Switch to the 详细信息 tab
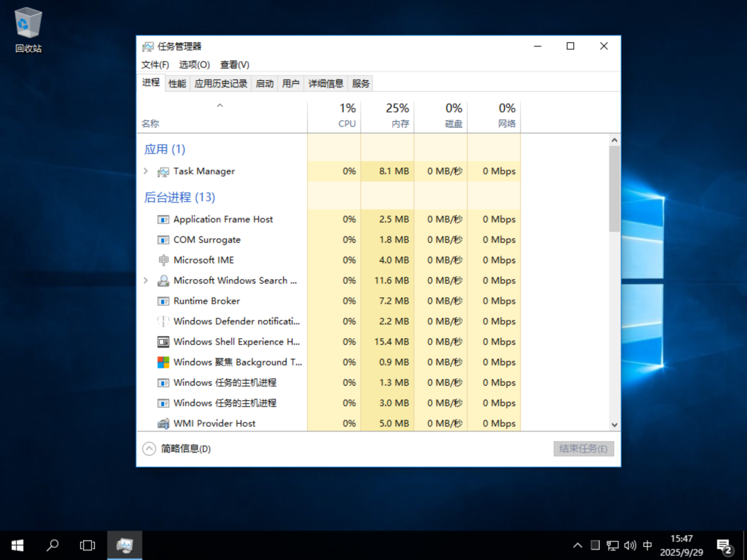Image resolution: width=747 pixels, height=560 pixels. click(326, 84)
